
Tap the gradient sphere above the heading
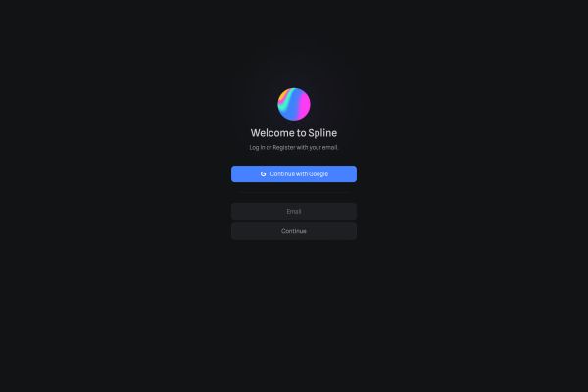[x=294, y=104]
